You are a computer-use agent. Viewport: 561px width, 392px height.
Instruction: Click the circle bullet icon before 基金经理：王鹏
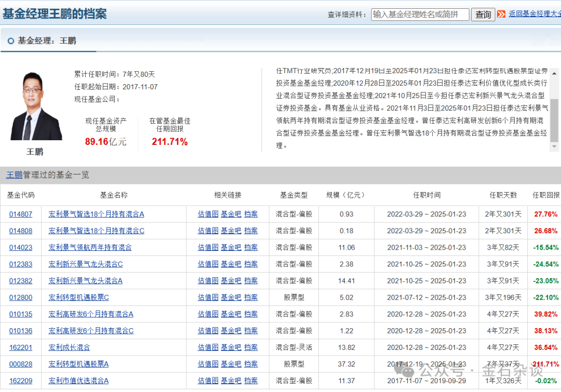pos(11,41)
